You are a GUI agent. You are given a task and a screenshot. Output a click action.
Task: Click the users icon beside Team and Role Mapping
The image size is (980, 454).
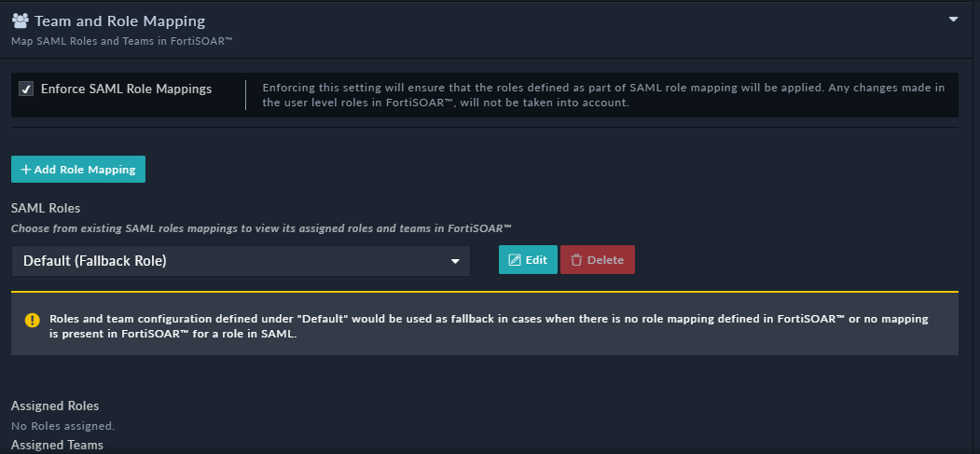tap(20, 20)
